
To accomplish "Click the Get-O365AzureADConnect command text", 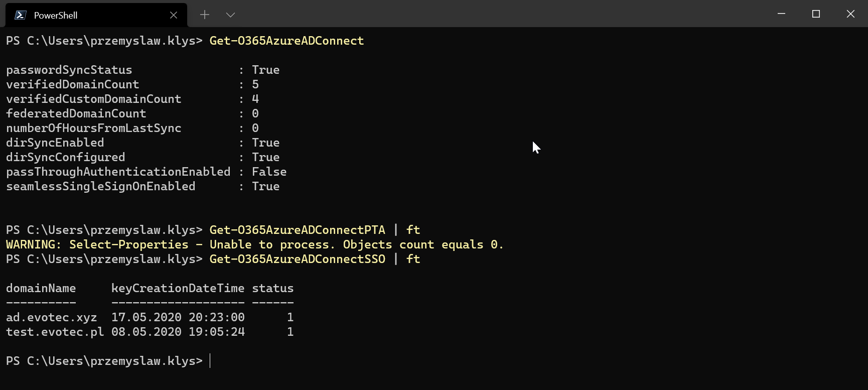I will (286, 41).
